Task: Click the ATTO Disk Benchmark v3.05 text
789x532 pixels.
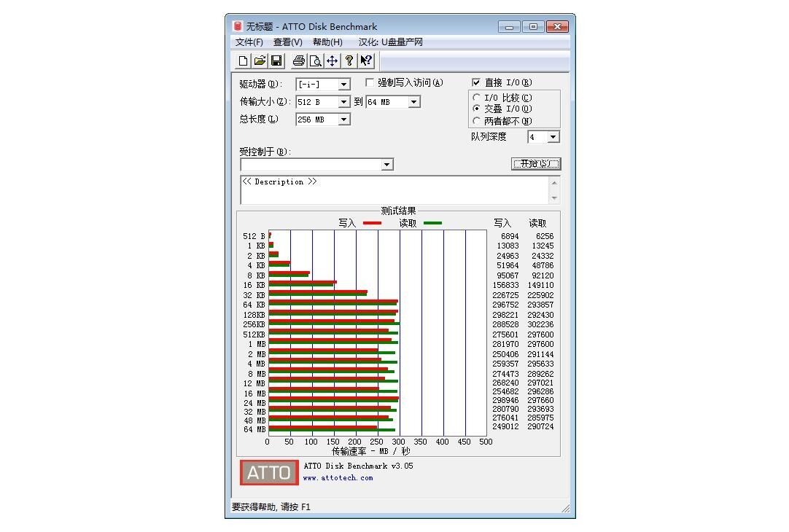Action: 358,466
